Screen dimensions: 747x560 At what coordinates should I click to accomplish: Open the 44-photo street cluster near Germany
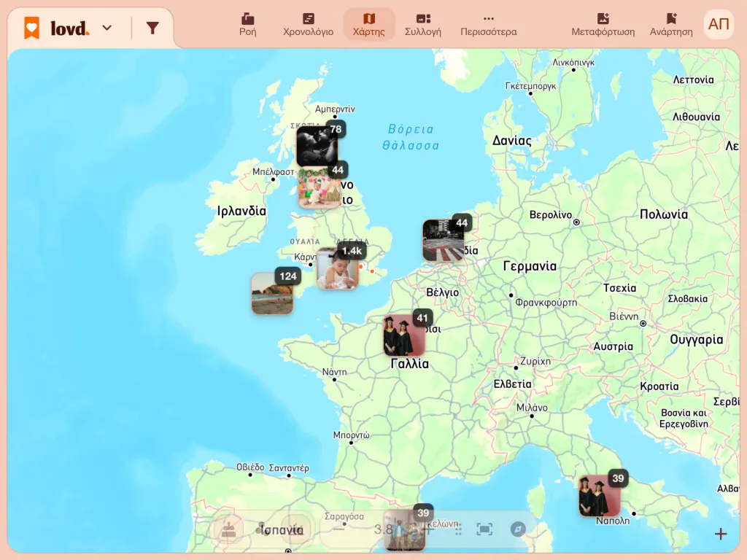coord(444,240)
